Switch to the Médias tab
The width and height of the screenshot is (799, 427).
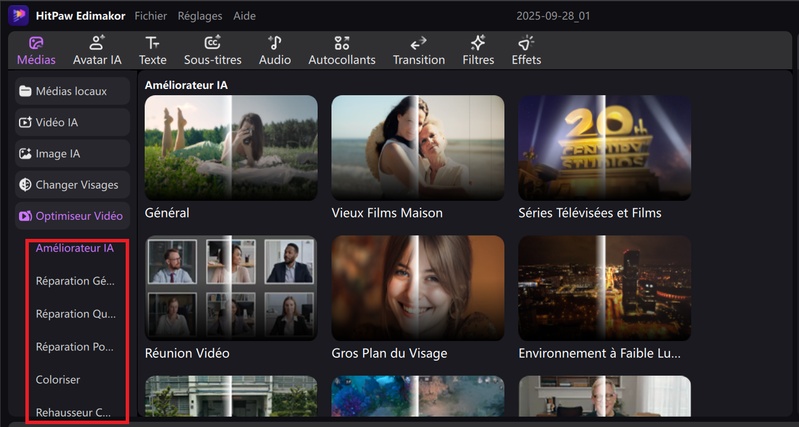click(36, 51)
